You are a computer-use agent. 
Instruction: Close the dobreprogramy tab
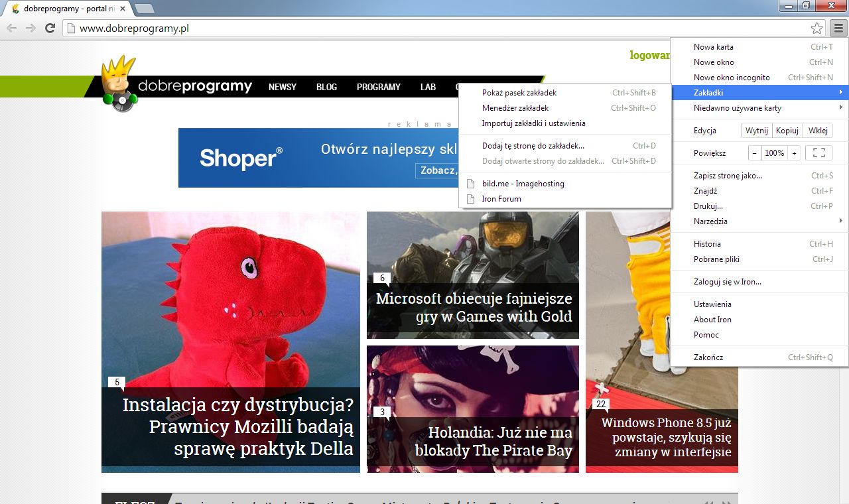click(x=123, y=9)
